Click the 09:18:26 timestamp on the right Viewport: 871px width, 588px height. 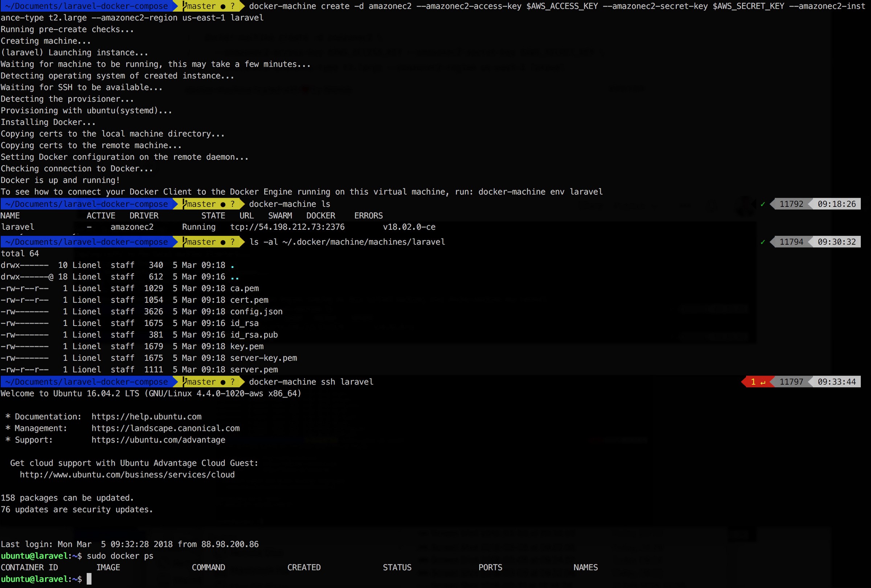coord(837,204)
